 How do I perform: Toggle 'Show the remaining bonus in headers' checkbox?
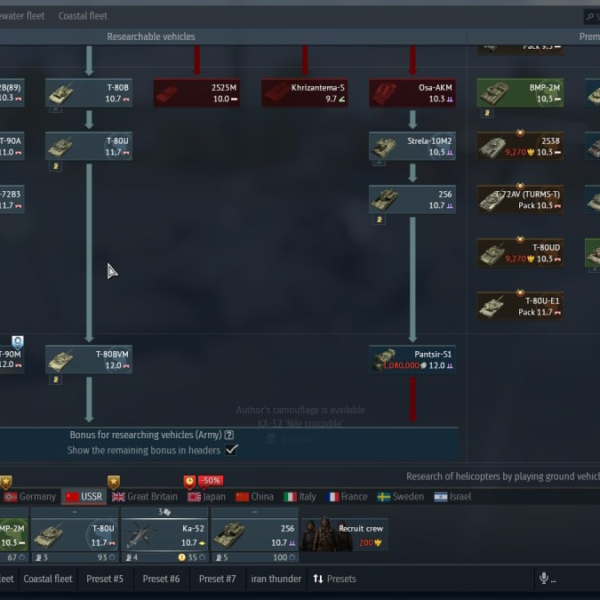click(x=232, y=450)
